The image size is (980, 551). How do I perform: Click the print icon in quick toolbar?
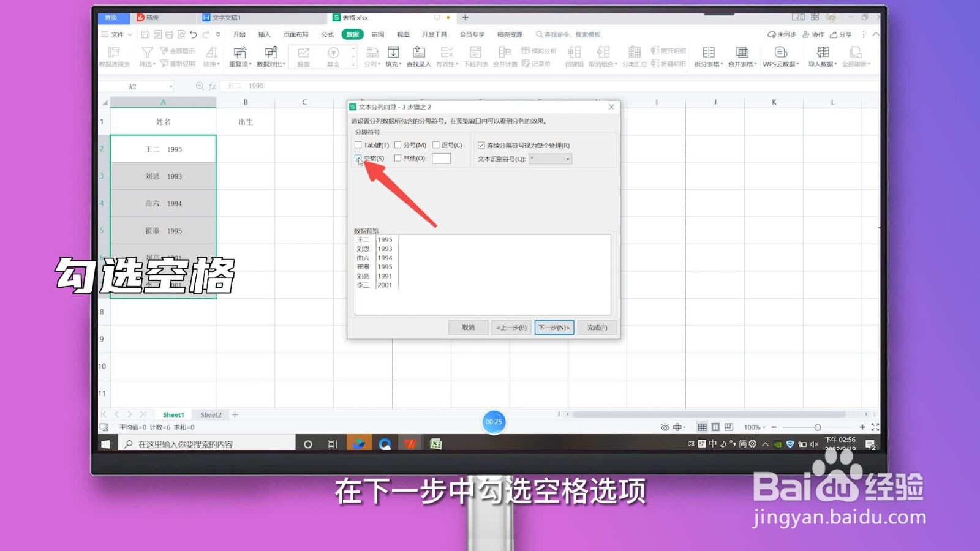point(169,34)
